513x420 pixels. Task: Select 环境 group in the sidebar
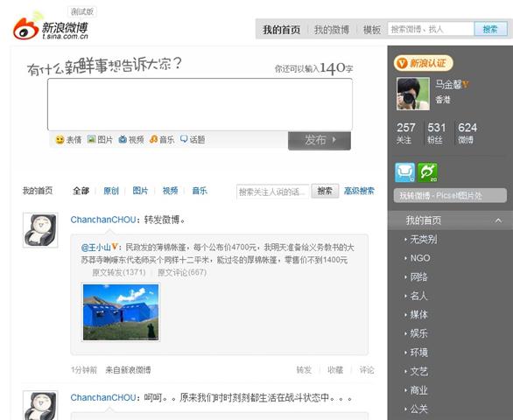click(418, 353)
